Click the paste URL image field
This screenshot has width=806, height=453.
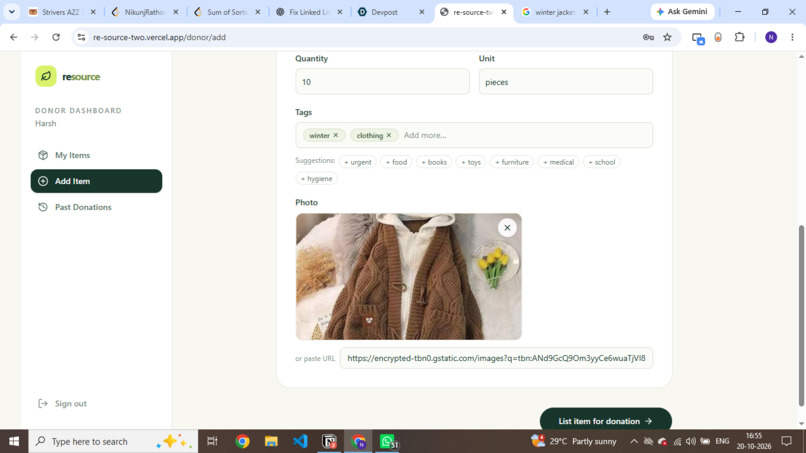point(496,358)
